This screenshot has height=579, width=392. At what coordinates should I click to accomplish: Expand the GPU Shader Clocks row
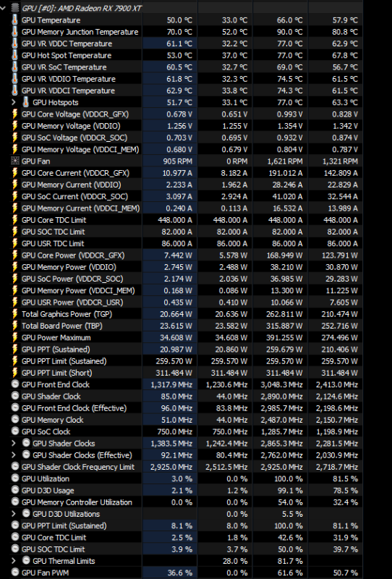tap(14, 443)
